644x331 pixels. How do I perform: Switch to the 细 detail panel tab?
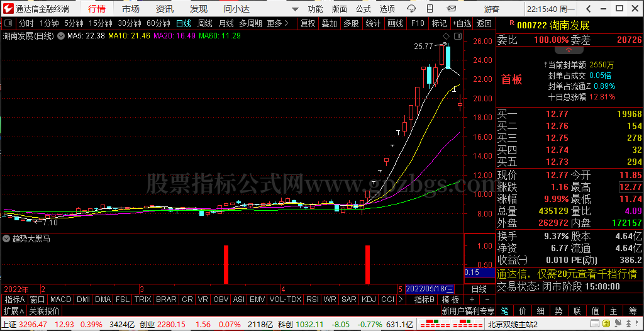(x=540, y=310)
